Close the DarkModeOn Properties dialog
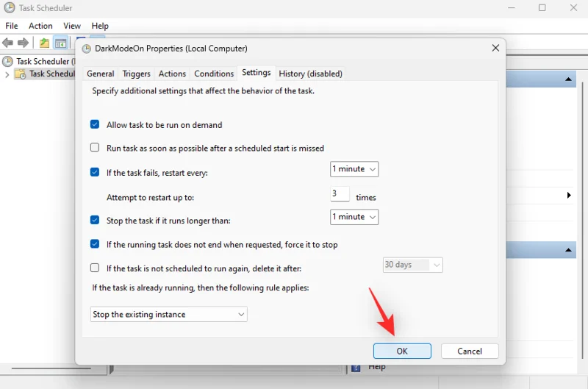The image size is (588, 389). point(495,48)
